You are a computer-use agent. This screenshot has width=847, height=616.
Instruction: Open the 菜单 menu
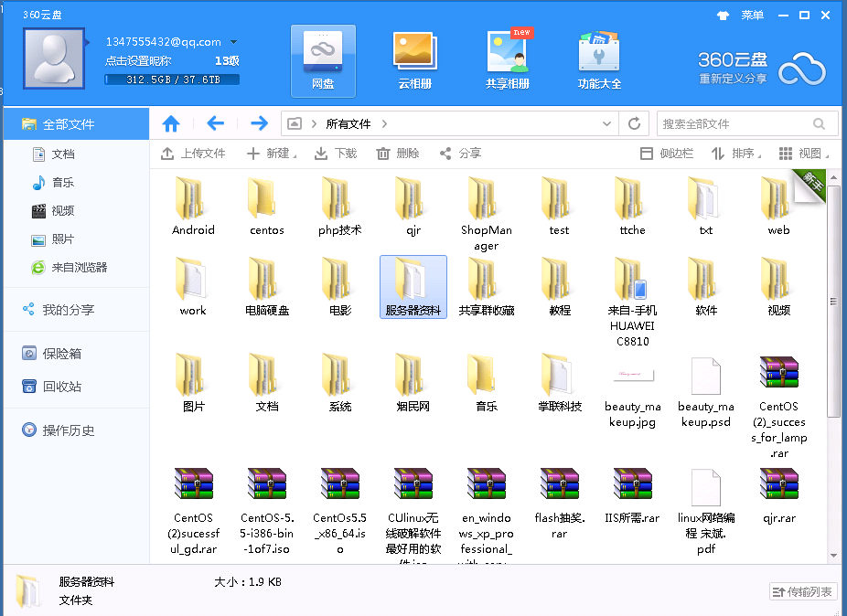tap(752, 16)
